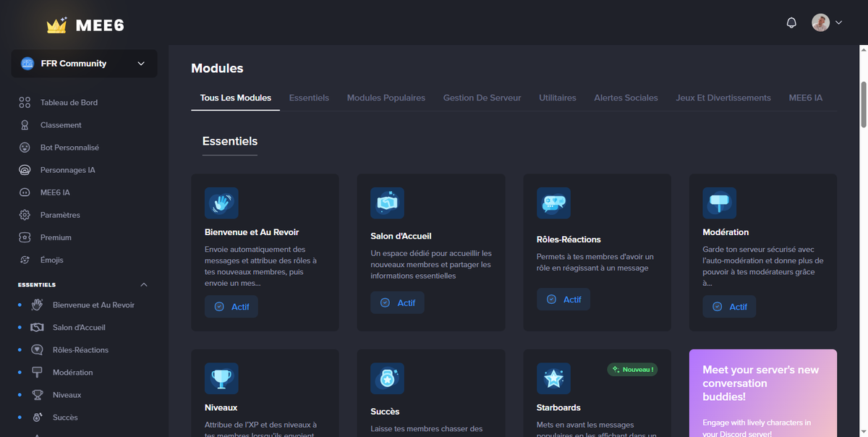Switch to Alertes Sociales tab

(x=626, y=98)
